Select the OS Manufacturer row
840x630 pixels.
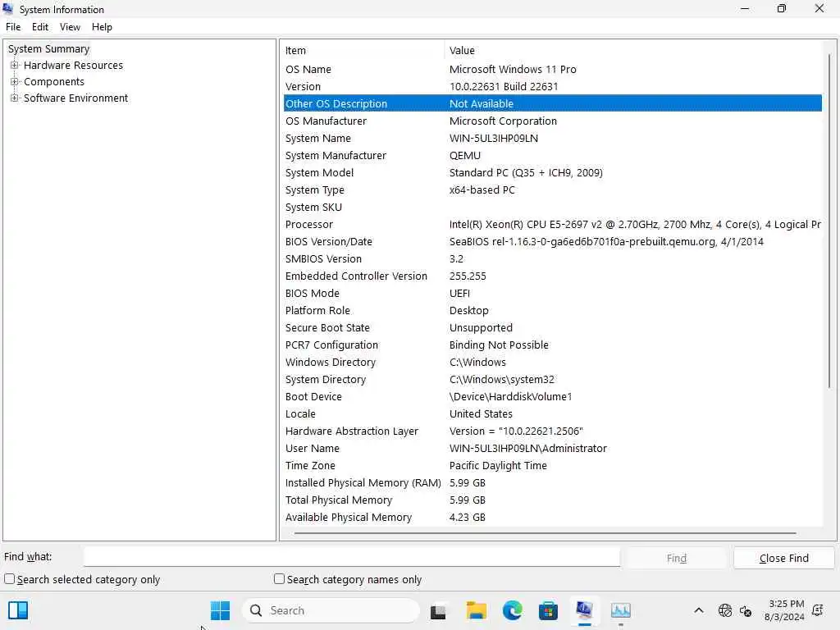(552, 121)
